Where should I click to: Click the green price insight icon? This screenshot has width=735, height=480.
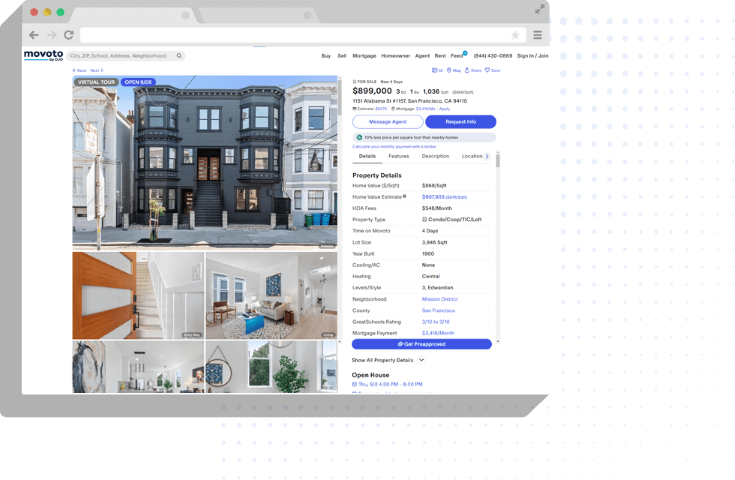coord(360,137)
